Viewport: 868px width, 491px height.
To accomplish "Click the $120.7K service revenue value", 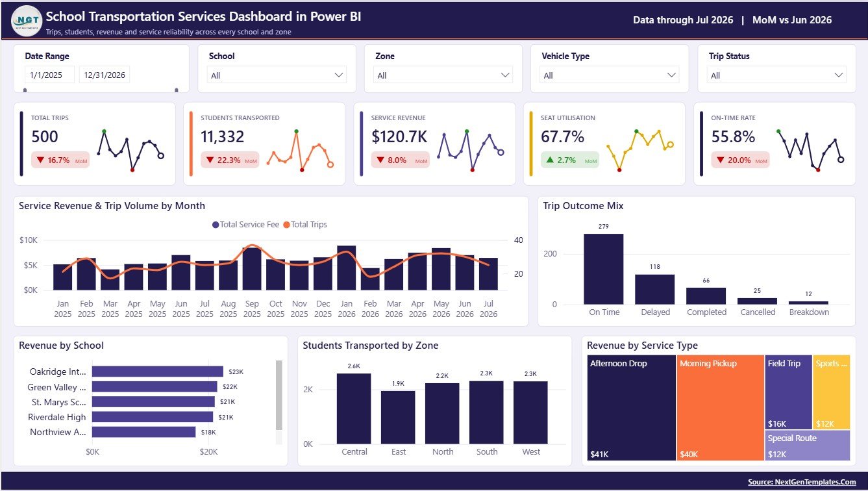I will (399, 137).
